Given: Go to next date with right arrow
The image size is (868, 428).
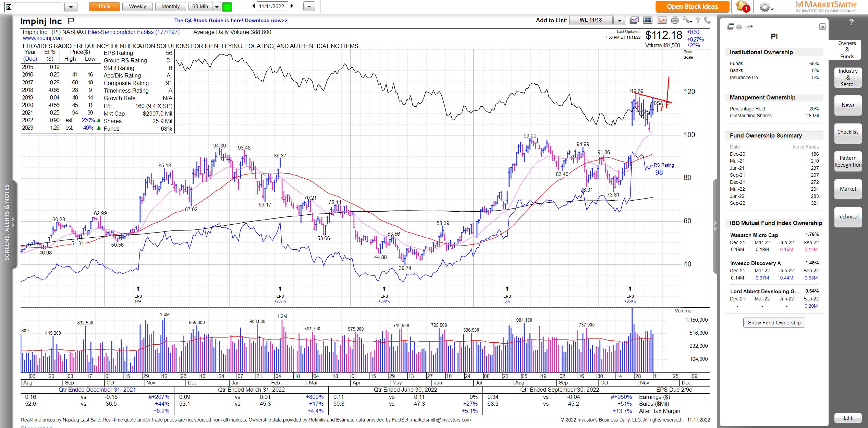Looking at the screenshot, I should [x=292, y=6].
